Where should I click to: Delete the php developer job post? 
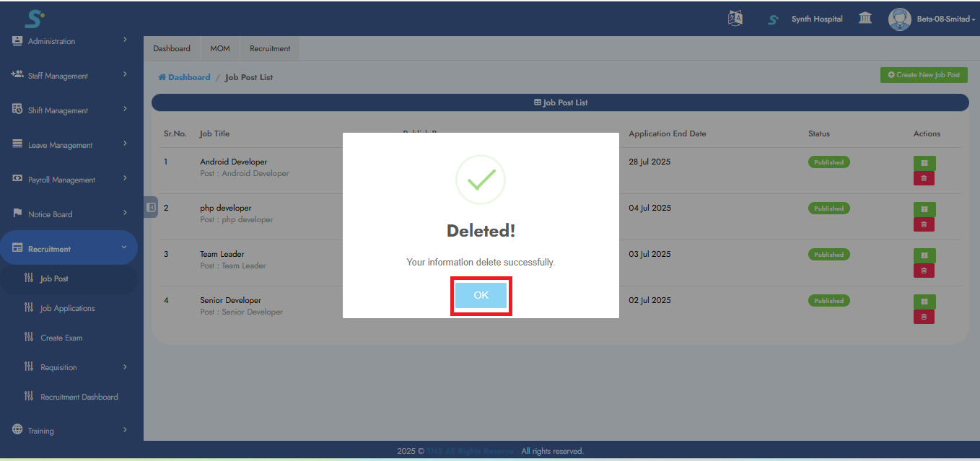(924, 224)
